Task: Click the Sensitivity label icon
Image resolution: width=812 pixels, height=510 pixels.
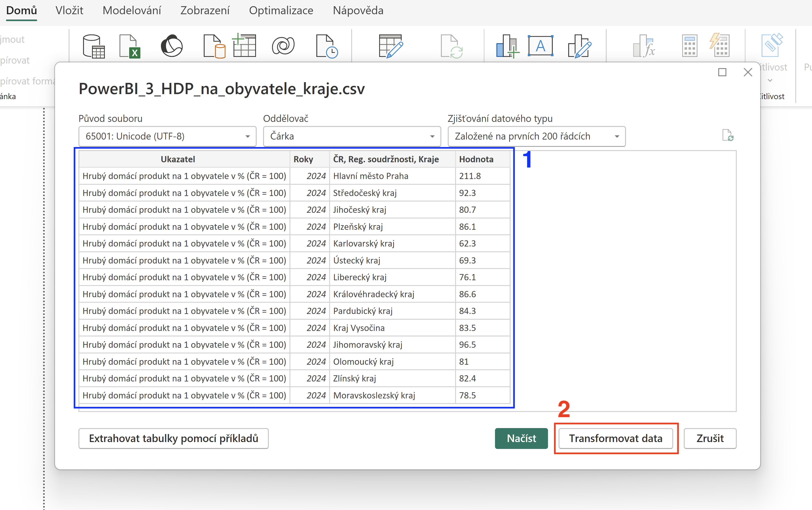Action: (772, 45)
